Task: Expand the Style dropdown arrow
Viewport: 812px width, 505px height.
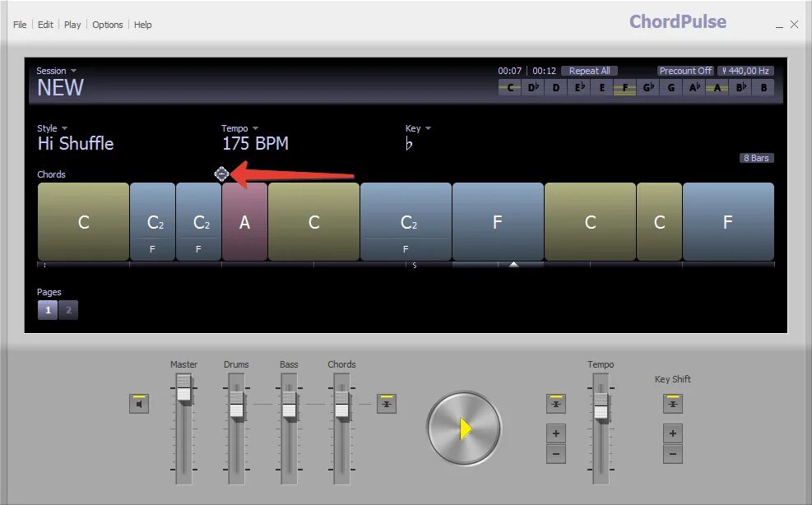Action: (x=65, y=128)
